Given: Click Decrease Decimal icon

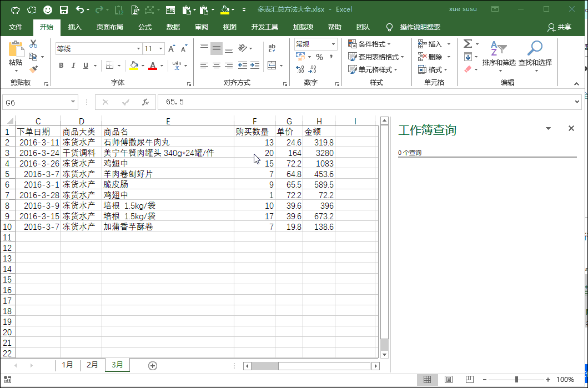Looking at the screenshot, I should coord(313,69).
